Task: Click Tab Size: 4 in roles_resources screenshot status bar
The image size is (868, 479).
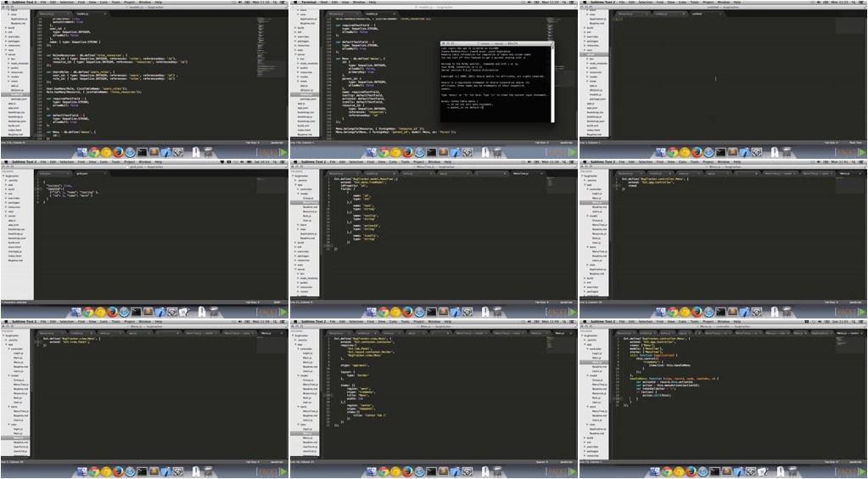Action: [x=251, y=143]
